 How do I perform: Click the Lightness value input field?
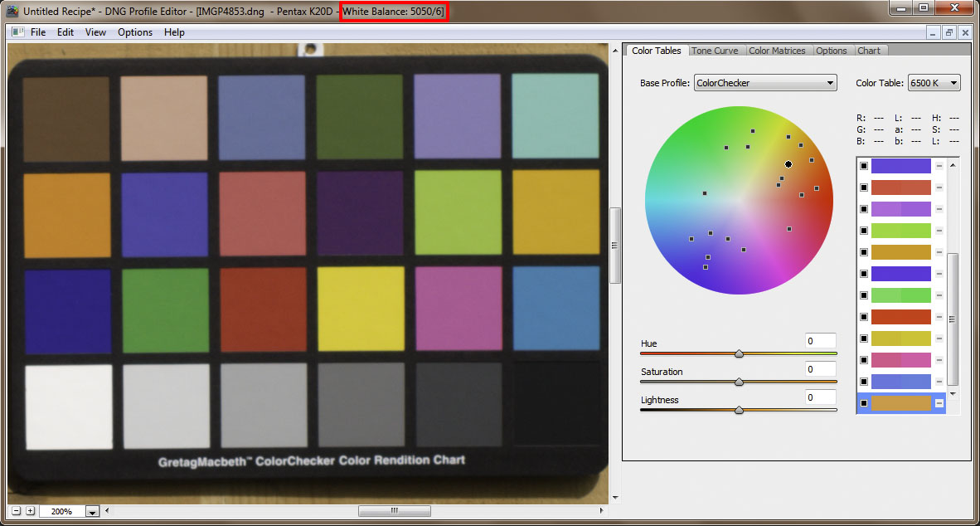pyautogui.click(x=821, y=397)
